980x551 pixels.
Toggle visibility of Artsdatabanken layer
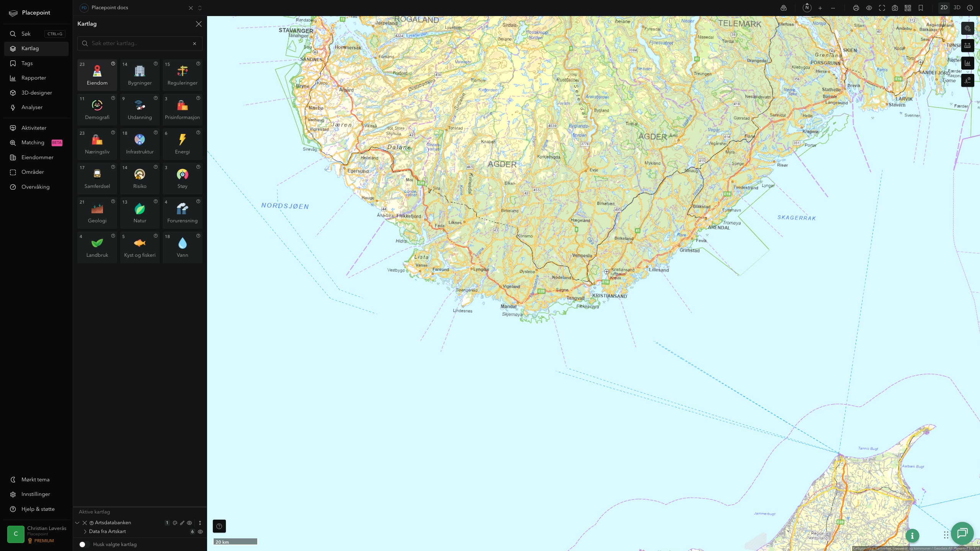pos(189,523)
